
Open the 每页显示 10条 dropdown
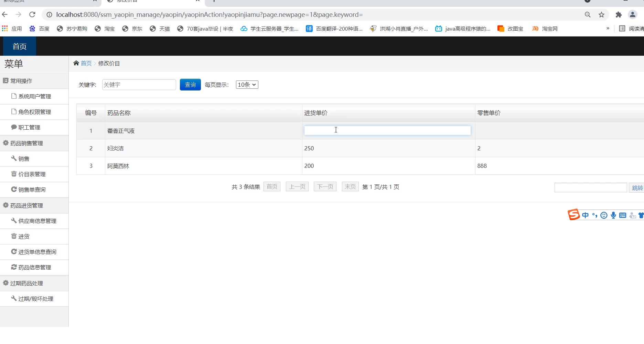(247, 85)
